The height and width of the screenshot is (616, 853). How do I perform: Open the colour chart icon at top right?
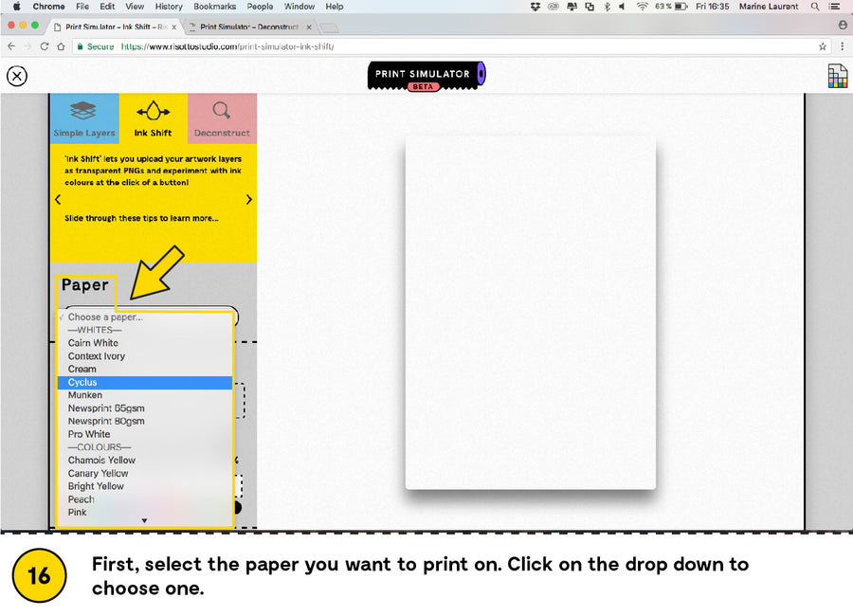(837, 77)
